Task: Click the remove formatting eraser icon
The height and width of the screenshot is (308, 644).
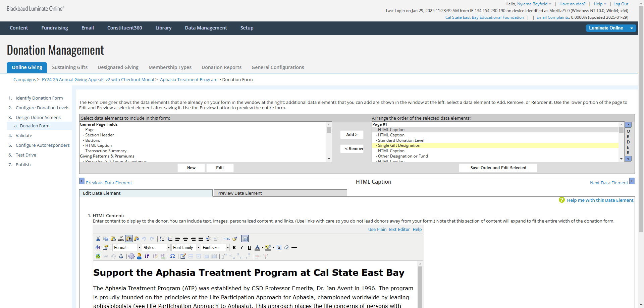Action: click(286, 247)
